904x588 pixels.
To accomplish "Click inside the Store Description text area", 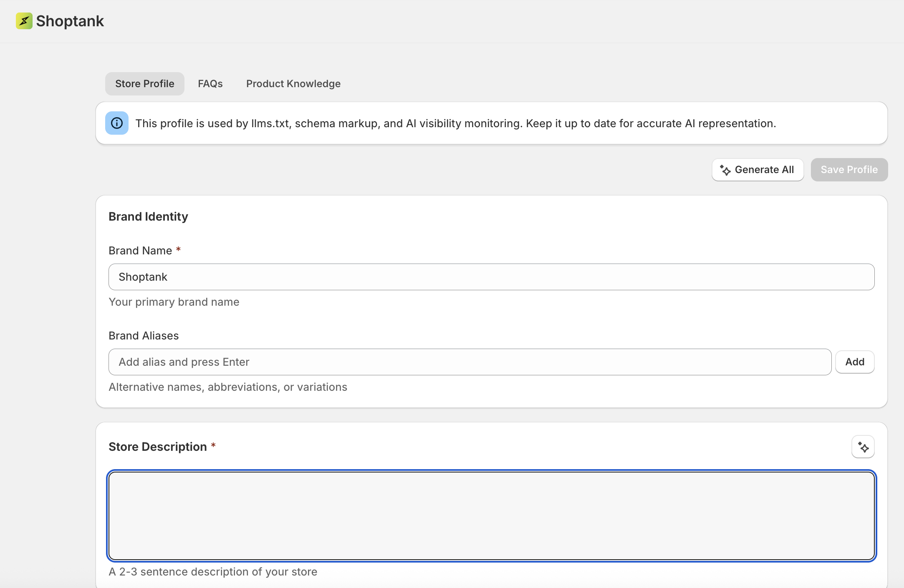I will click(x=491, y=516).
